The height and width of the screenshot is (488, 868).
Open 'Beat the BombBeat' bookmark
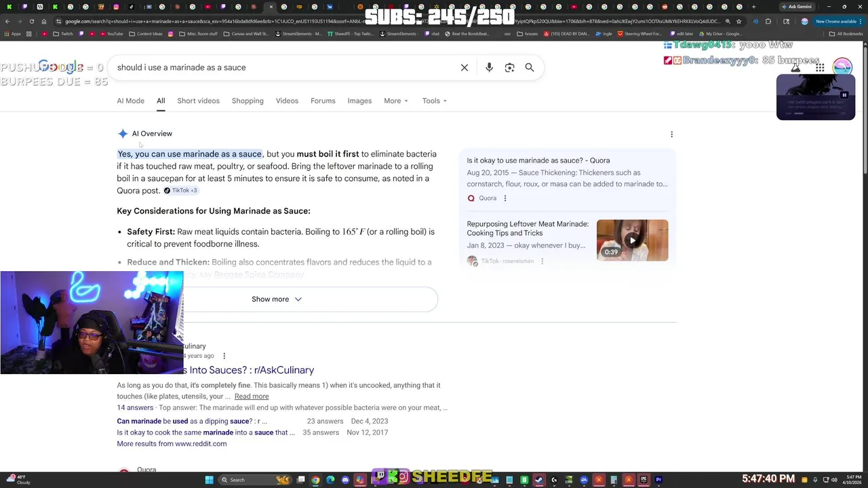[x=467, y=34]
